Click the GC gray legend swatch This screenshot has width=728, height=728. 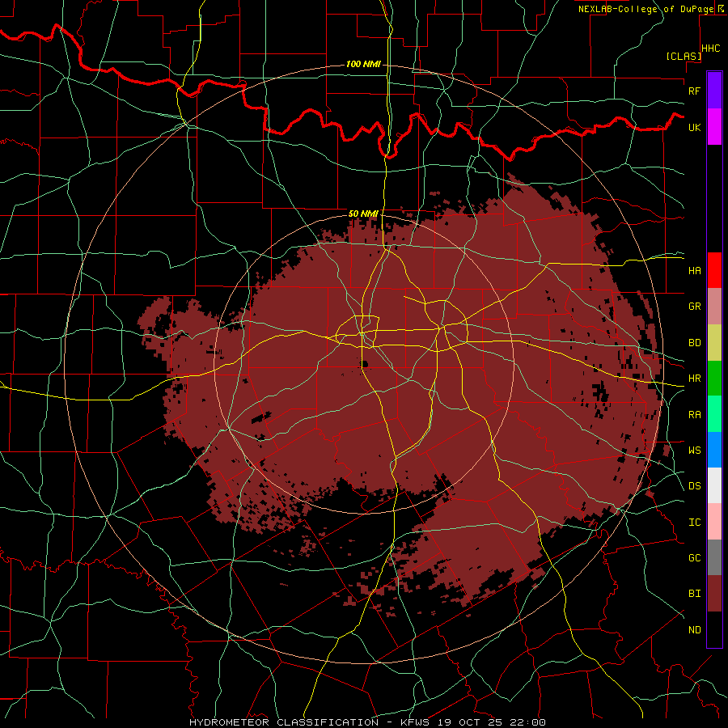[x=714, y=557]
